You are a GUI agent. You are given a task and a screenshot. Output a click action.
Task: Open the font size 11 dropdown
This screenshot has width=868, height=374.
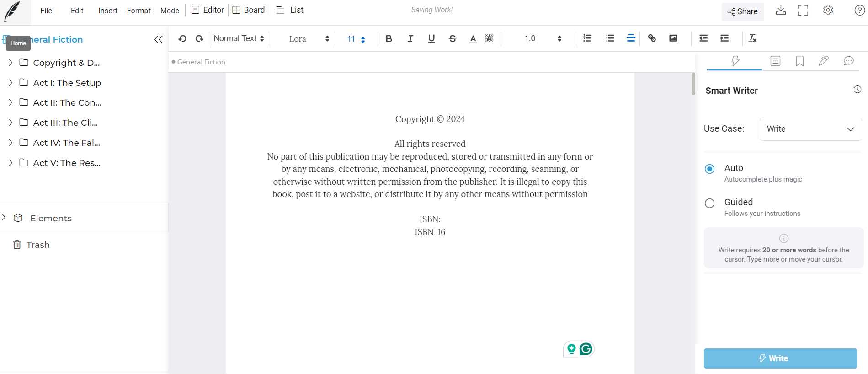pos(356,39)
